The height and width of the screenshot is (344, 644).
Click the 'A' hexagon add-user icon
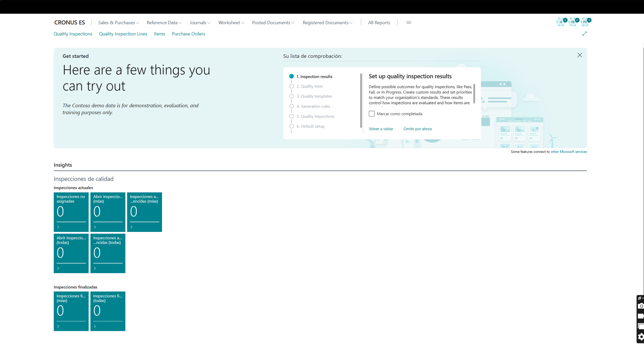561,22
